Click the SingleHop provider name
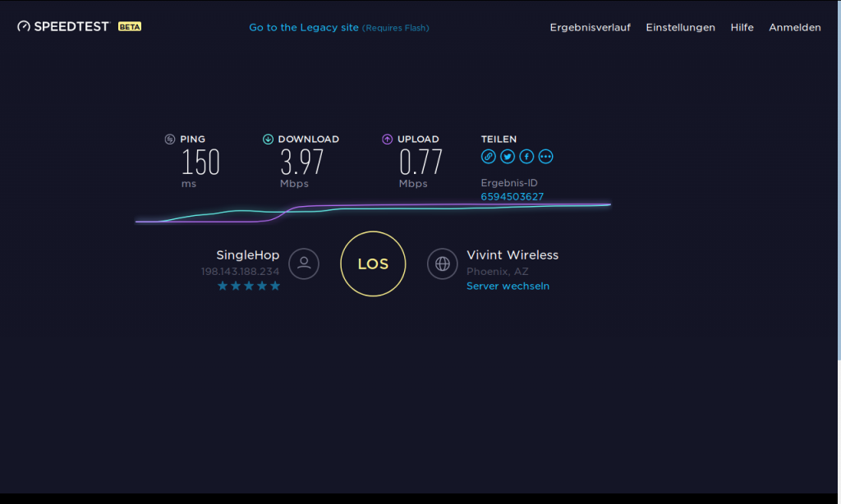 point(248,255)
